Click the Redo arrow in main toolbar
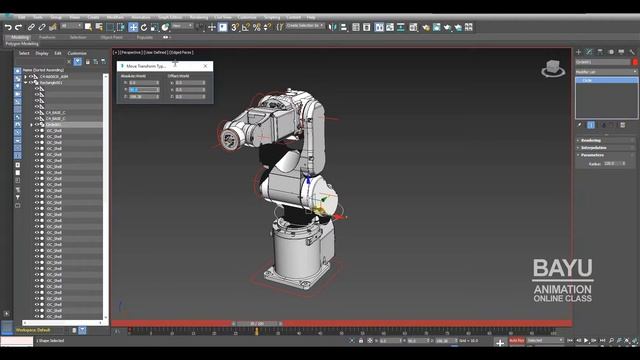This screenshot has height=360, width=640. pyautogui.click(x=19, y=27)
